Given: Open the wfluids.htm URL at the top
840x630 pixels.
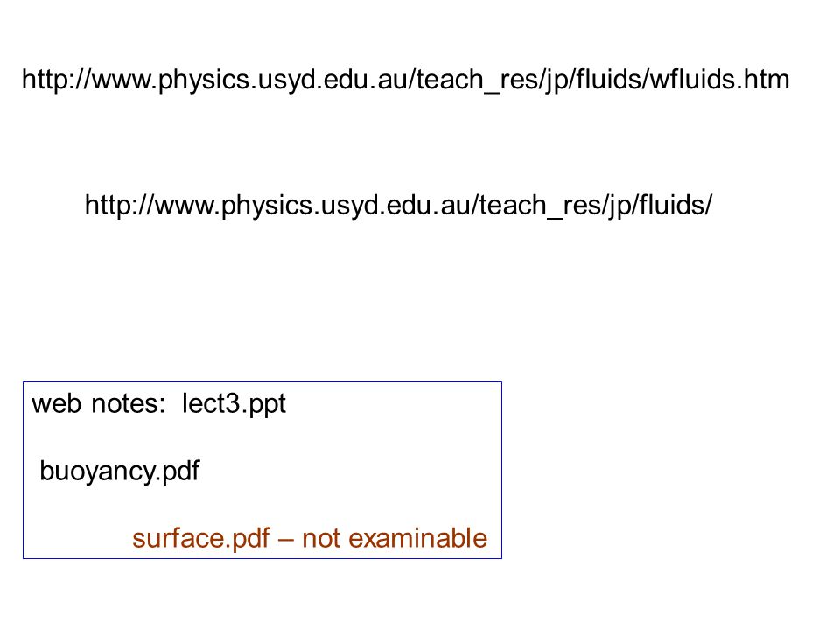Looking at the screenshot, I should pos(405,80).
